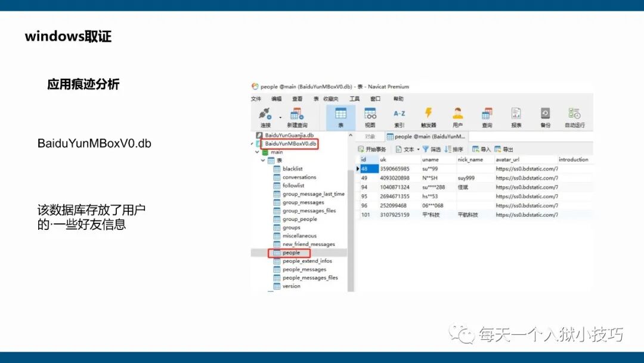Select the people @main table tab
Viewport: 644px width, 363px height.
(426, 137)
